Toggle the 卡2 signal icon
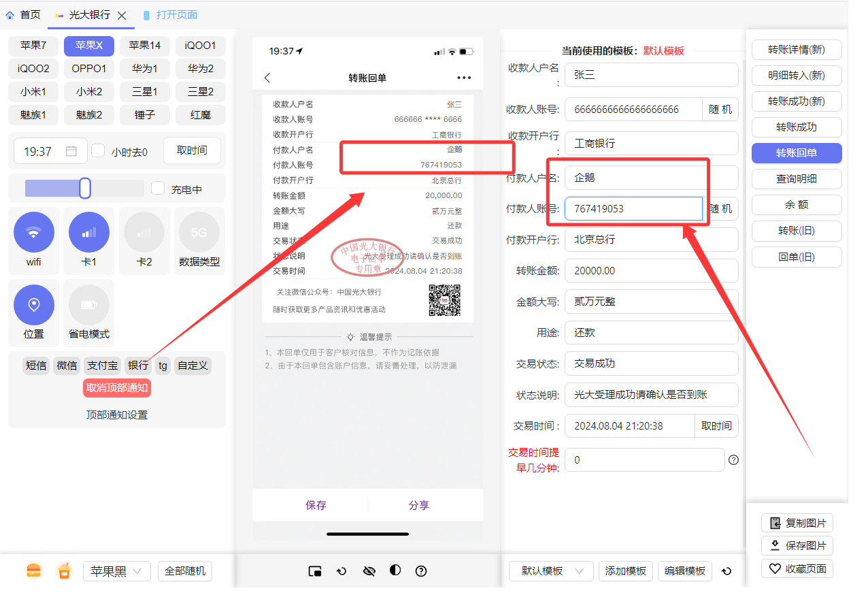 pos(144,232)
